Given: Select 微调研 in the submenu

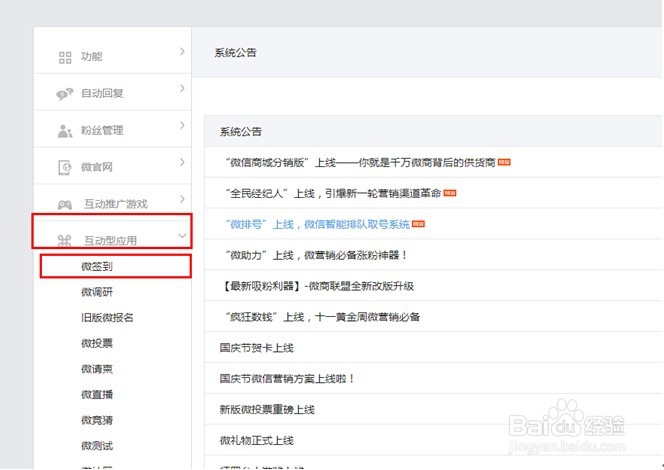Looking at the screenshot, I should (97, 292).
